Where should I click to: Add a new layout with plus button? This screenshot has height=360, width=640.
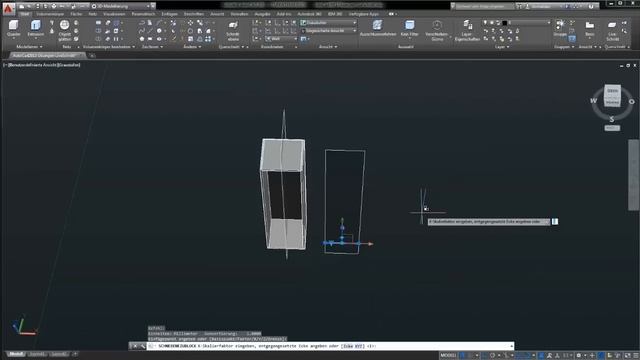pyautogui.click(x=74, y=354)
